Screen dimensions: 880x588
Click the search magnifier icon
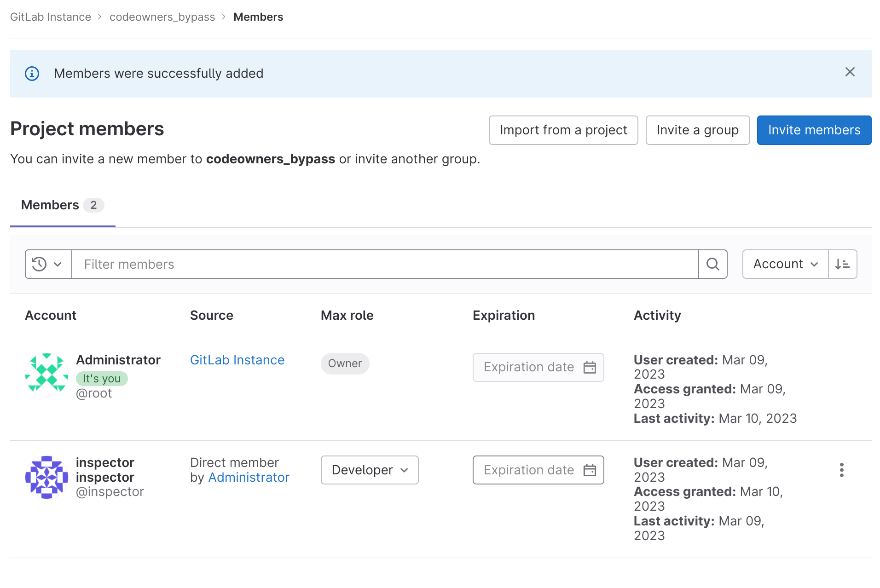click(x=712, y=264)
